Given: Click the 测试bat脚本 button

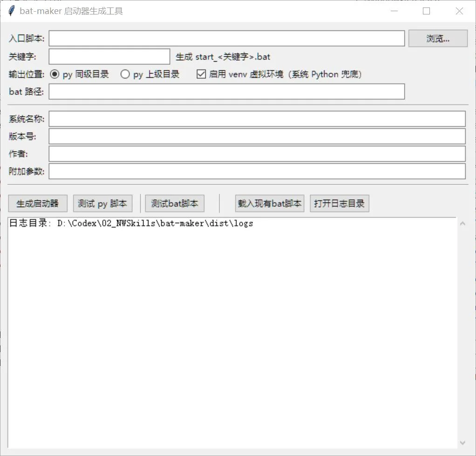Looking at the screenshot, I should 175,203.
